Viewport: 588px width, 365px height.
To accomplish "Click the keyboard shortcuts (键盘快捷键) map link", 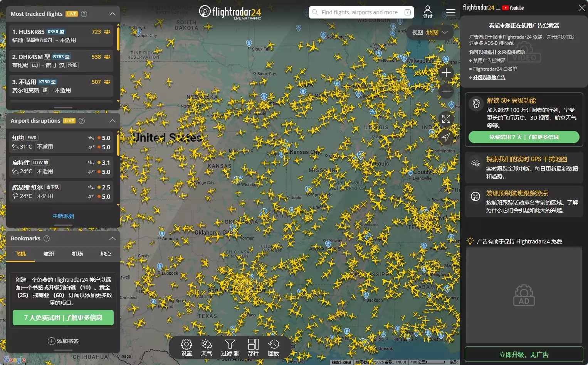I will point(342,362).
